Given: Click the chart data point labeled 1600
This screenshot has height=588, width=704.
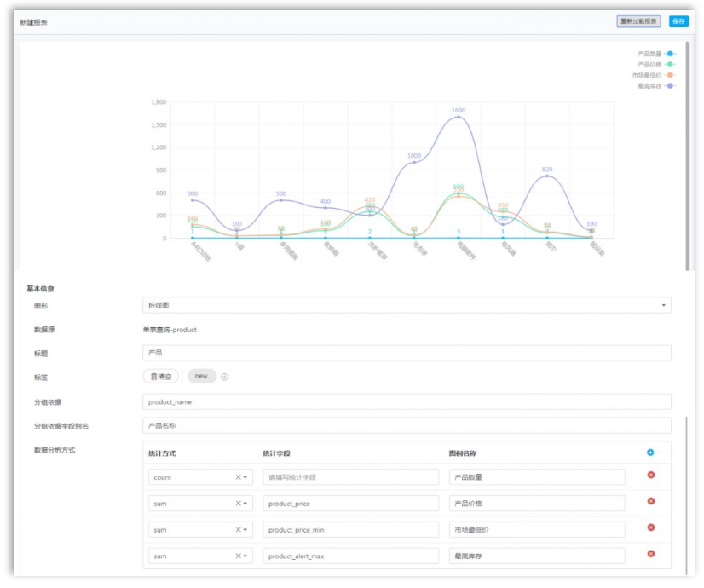Looking at the screenshot, I should click(459, 117).
